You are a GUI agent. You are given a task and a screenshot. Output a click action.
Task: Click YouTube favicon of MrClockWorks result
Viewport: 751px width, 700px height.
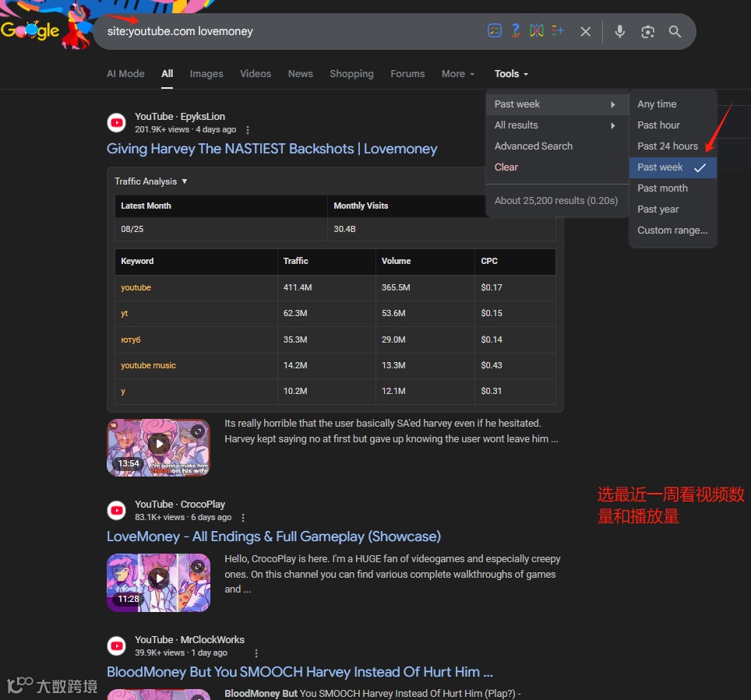(x=116, y=646)
